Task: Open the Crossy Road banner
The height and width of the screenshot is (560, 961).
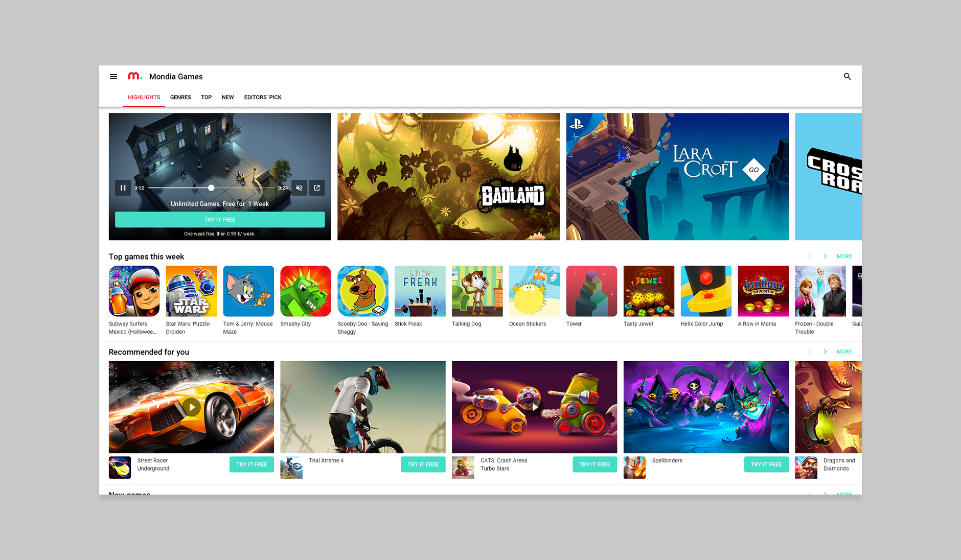Action: click(x=828, y=177)
